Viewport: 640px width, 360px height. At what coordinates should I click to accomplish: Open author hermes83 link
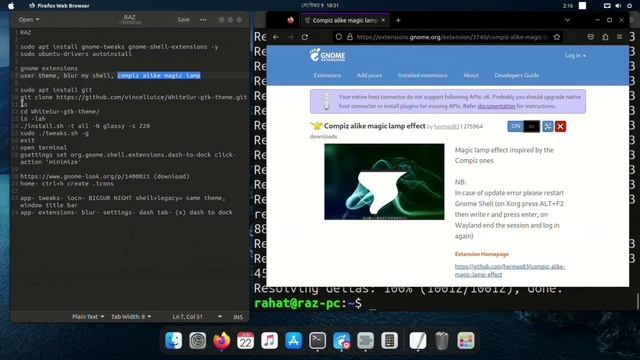tap(446, 127)
